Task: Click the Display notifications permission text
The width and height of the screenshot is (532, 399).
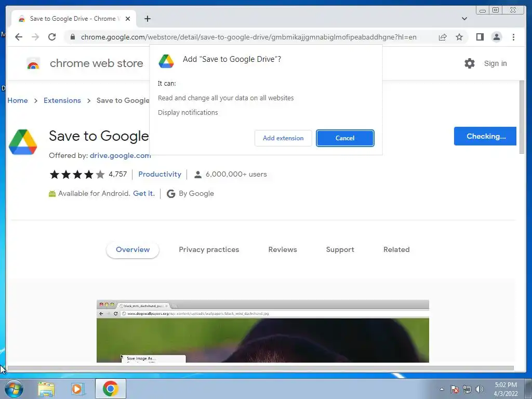Action: pyautogui.click(x=188, y=113)
